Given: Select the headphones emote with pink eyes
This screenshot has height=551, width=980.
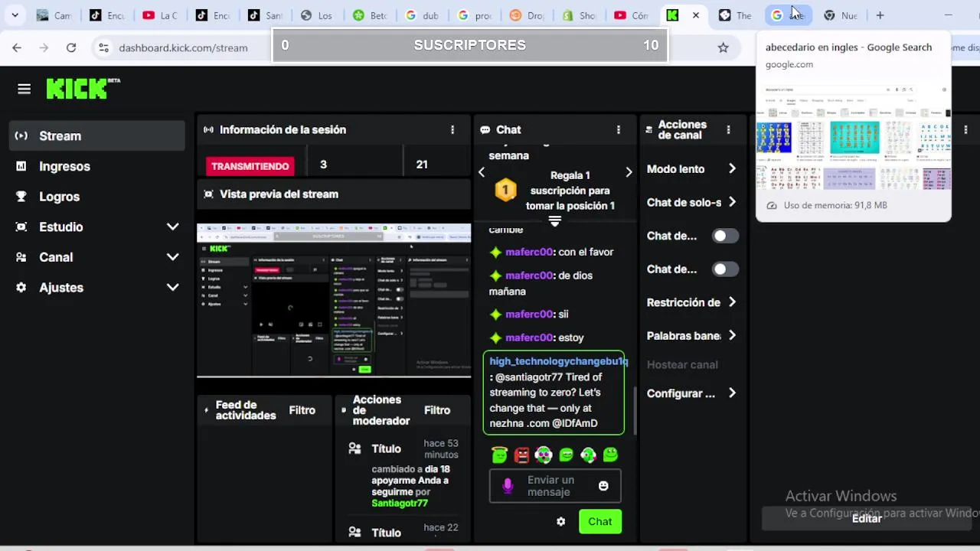Looking at the screenshot, I should coord(544,455).
